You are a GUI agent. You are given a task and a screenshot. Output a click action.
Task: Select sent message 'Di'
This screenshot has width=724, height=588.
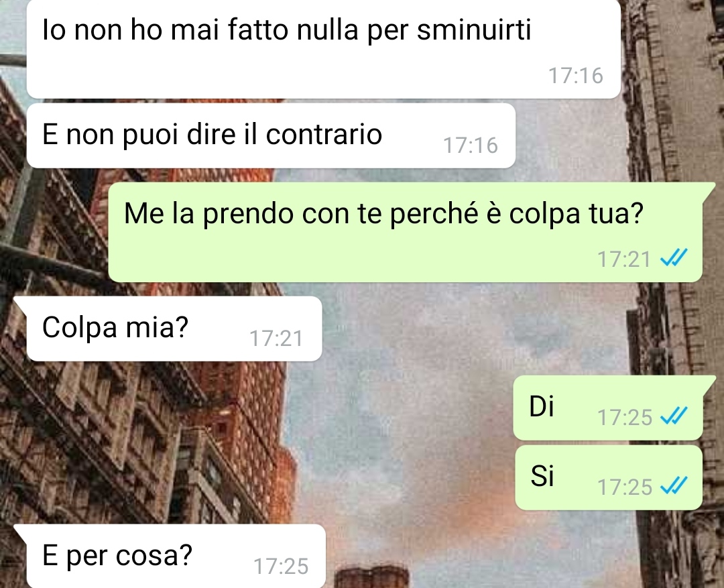[x=608, y=408]
